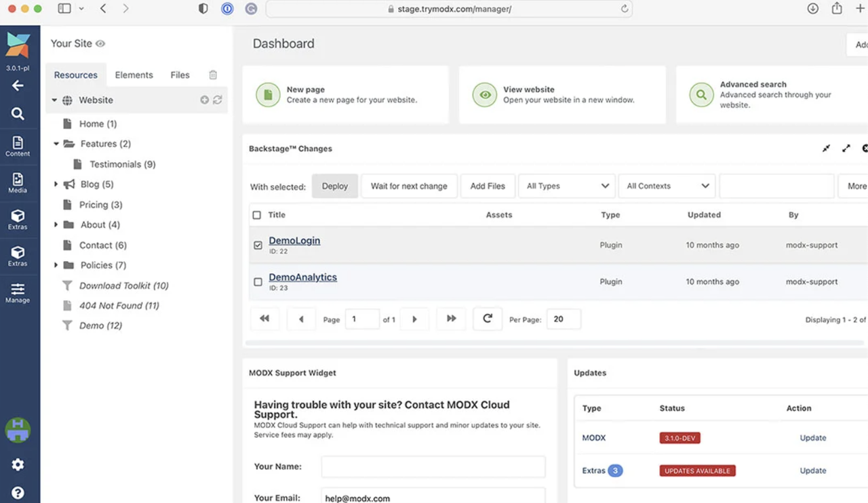The height and width of the screenshot is (503, 868).
Task: Click the More button in Backstage
Action: tap(855, 186)
